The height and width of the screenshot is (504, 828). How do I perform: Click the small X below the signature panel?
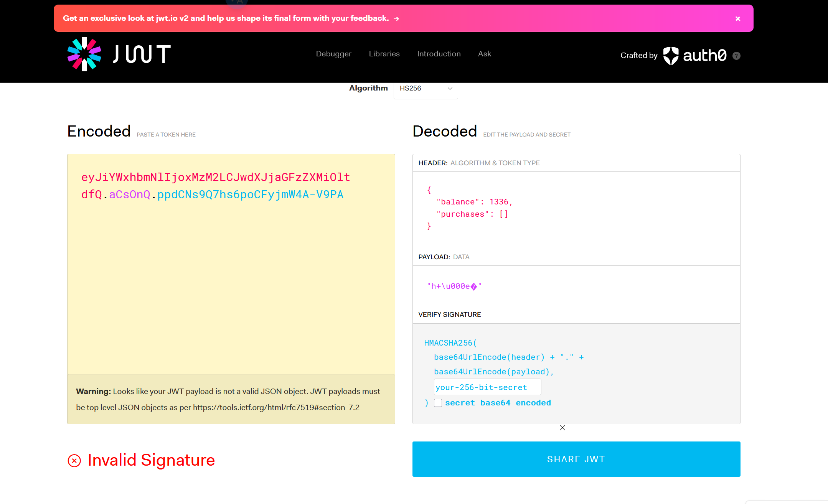tap(562, 428)
